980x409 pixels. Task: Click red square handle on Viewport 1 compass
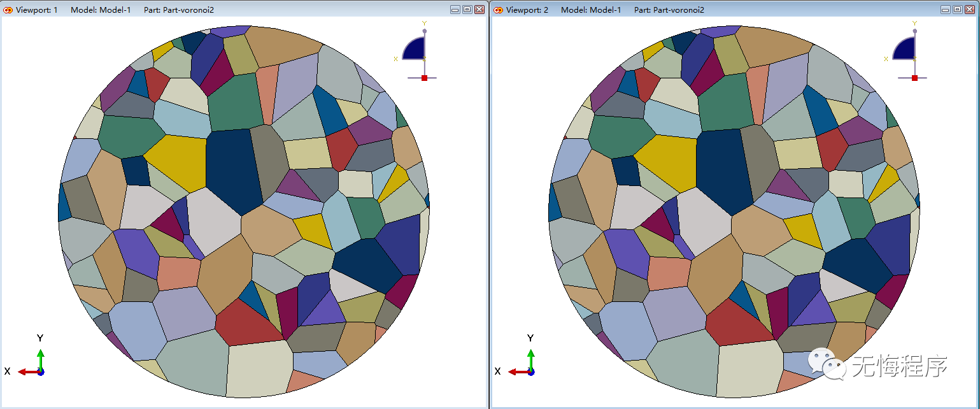coord(425,78)
